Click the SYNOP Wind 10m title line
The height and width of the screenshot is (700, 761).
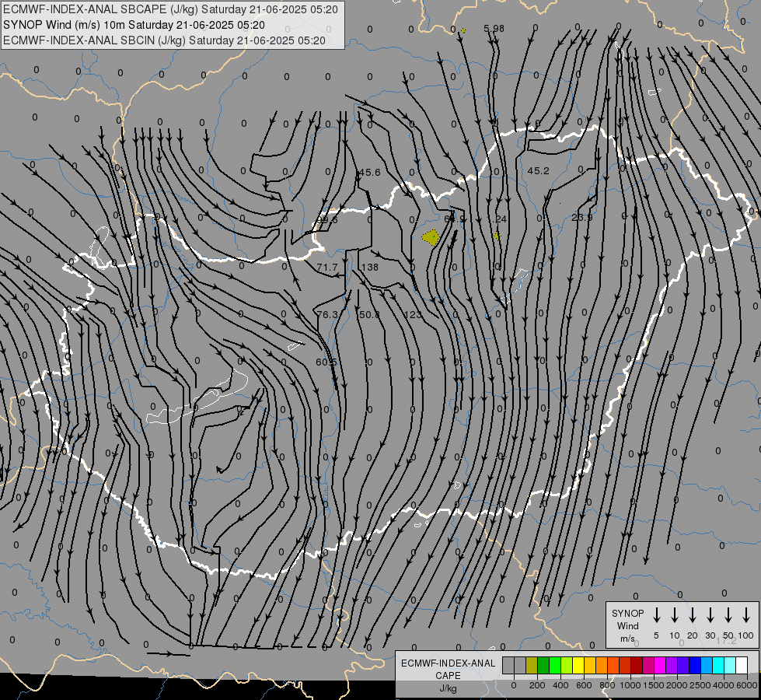tap(134, 25)
